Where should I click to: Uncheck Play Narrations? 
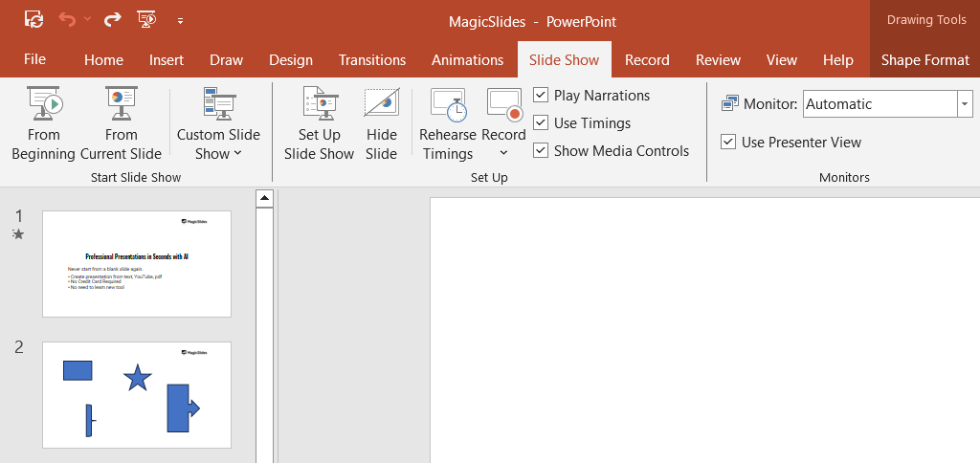(541, 96)
